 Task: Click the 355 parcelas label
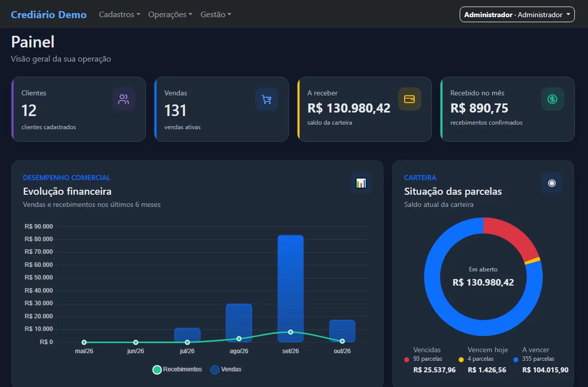point(538,359)
